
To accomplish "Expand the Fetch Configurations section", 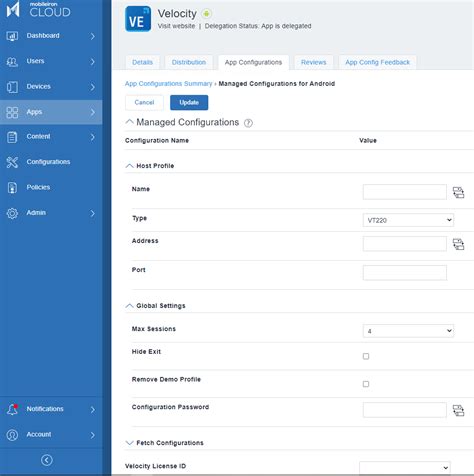I will 129,443.
